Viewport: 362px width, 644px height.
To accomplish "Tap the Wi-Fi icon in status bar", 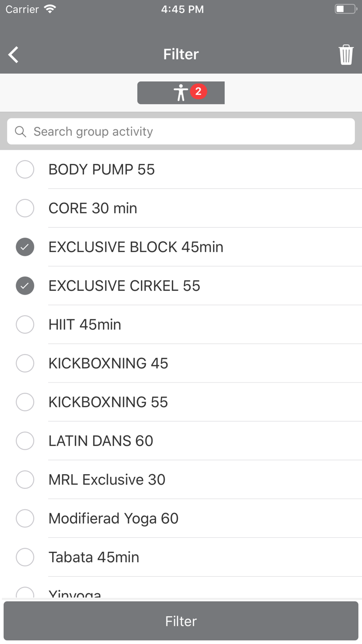I will pyautogui.click(x=49, y=8).
